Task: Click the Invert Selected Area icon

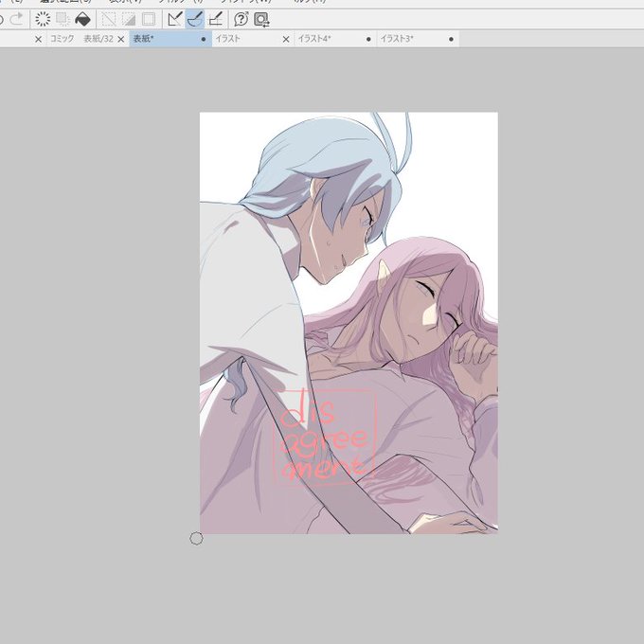Action: coord(129,19)
